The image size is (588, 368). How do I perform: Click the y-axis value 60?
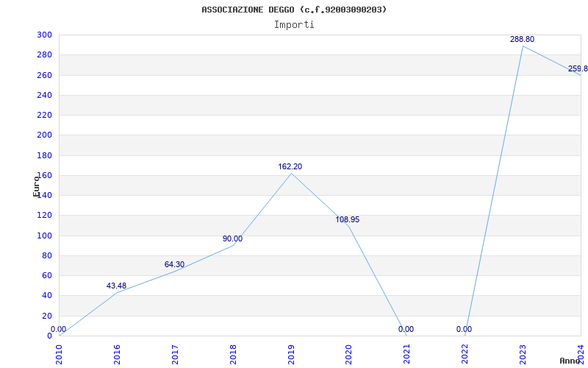[47, 275]
